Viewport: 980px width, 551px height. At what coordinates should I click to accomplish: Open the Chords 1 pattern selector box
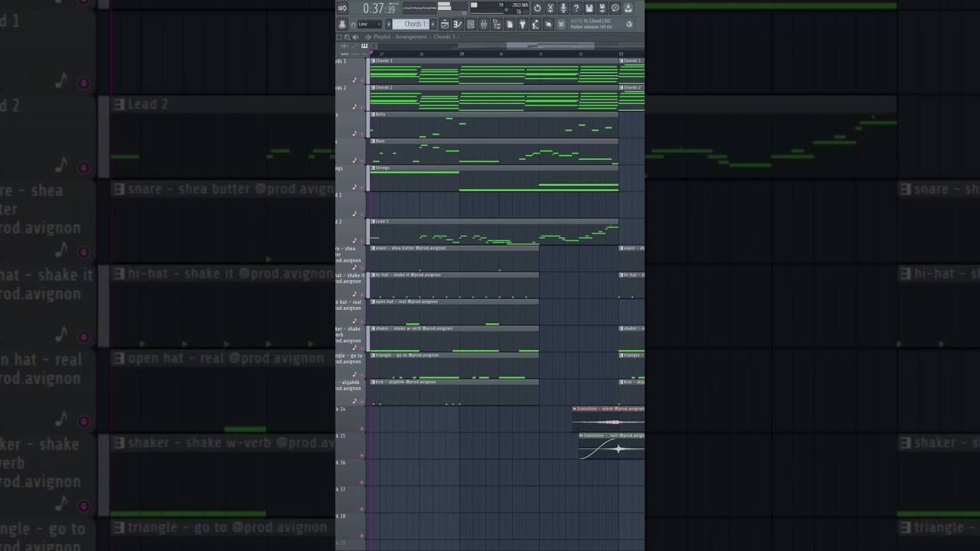click(x=410, y=24)
